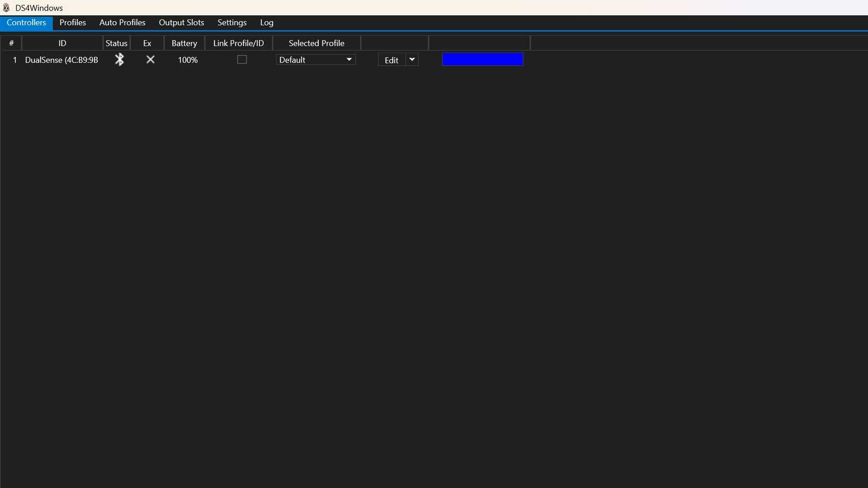This screenshot has width=868, height=488.
Task: Open the Settings tab
Action: [x=232, y=23]
